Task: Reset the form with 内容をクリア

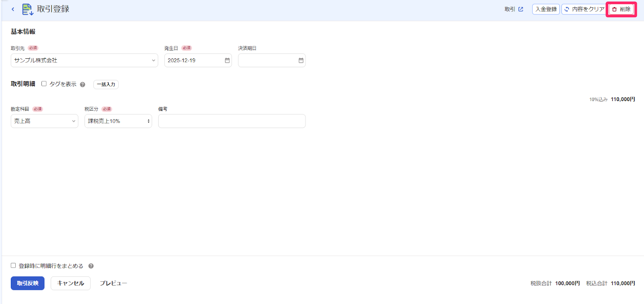Action: click(584, 9)
